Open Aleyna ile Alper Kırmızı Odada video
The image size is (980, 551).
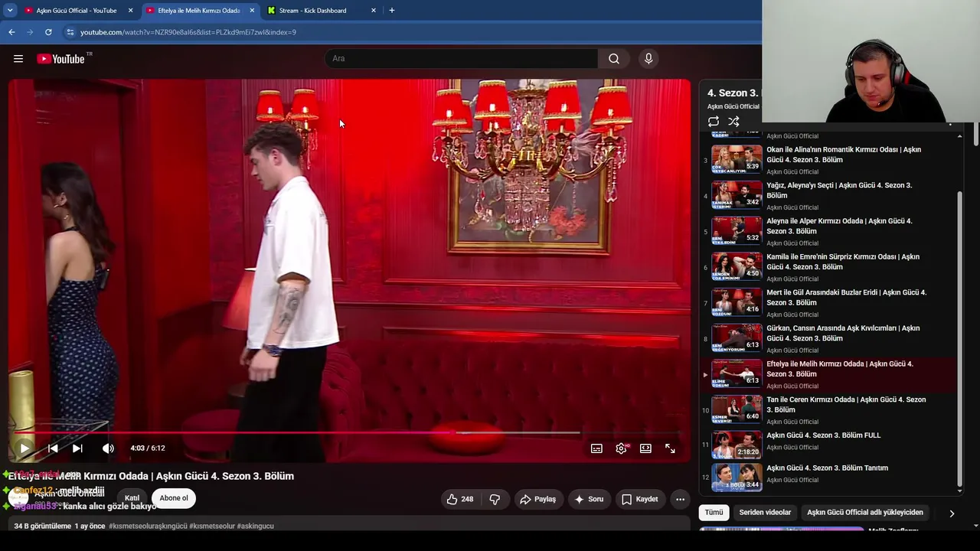pyautogui.click(x=839, y=226)
